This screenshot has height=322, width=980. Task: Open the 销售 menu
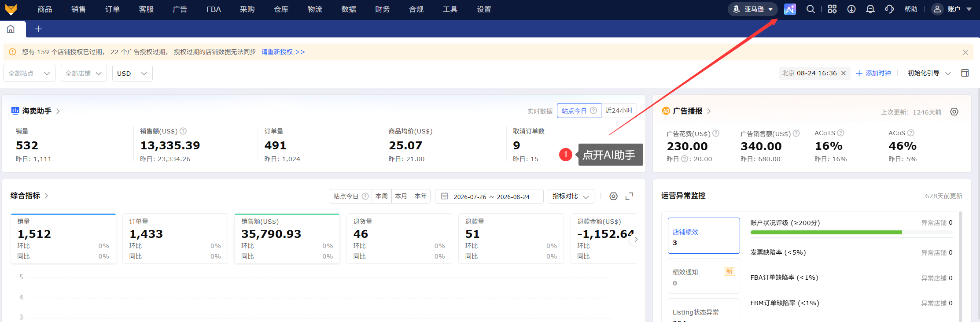point(78,9)
